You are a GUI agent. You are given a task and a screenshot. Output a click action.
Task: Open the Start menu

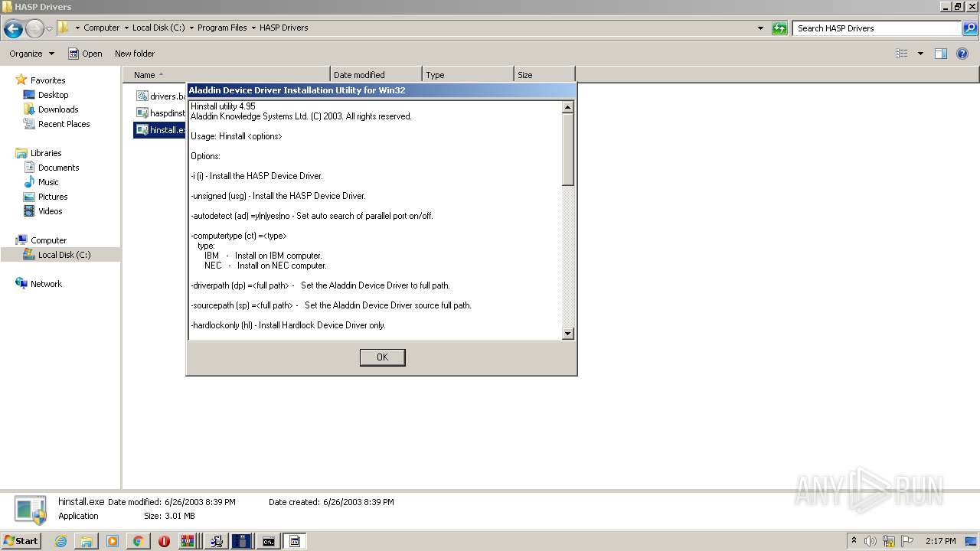click(21, 541)
